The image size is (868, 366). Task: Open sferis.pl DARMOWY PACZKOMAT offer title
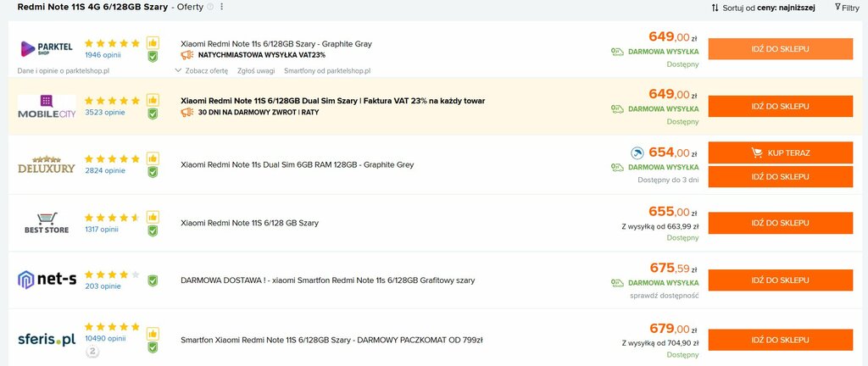tap(331, 340)
